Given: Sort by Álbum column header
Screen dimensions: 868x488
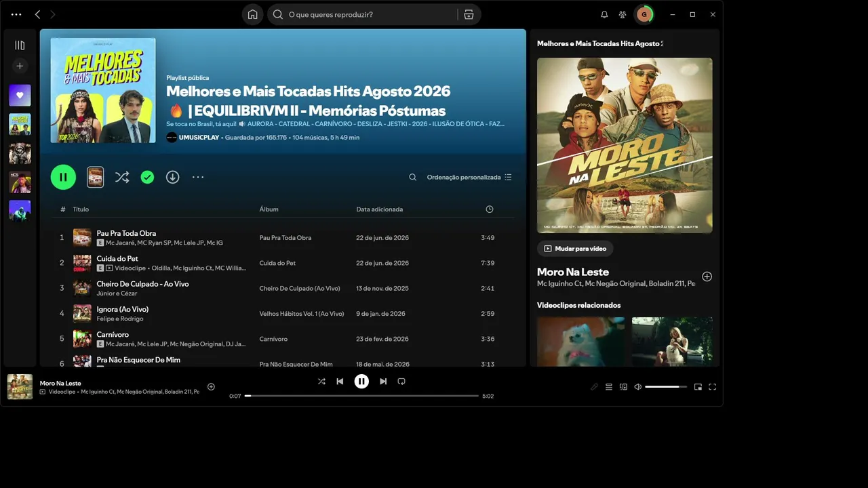Looking at the screenshot, I should 269,209.
